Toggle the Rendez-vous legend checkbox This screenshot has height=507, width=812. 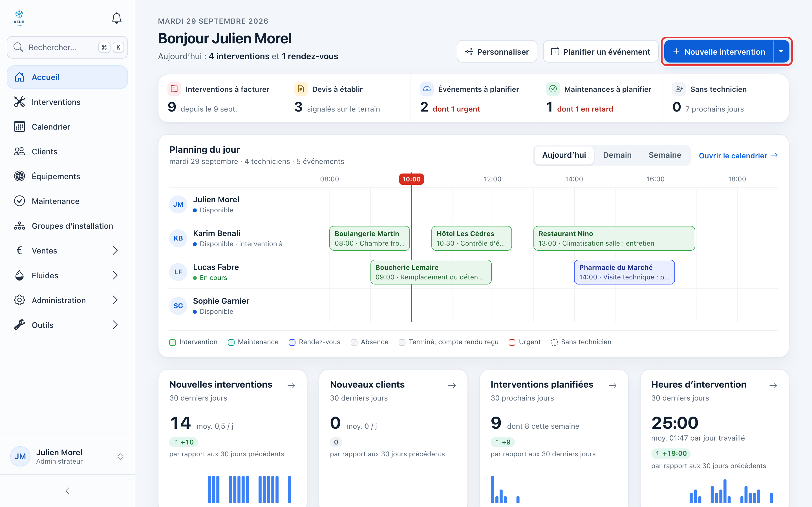click(292, 342)
